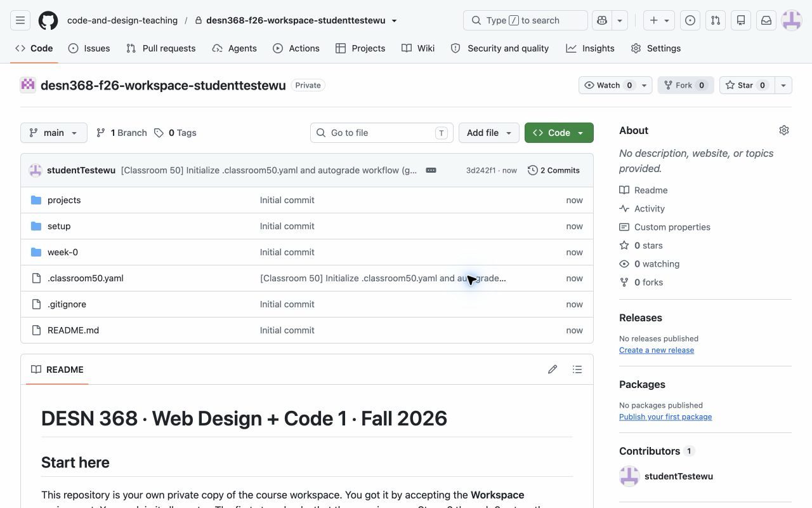The height and width of the screenshot is (508, 812).
Task: Click the search bar in header
Action: [525, 20]
